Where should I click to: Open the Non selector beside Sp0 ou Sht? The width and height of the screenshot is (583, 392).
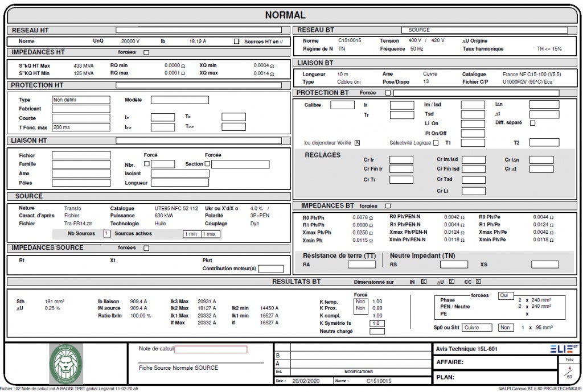coord(506,327)
